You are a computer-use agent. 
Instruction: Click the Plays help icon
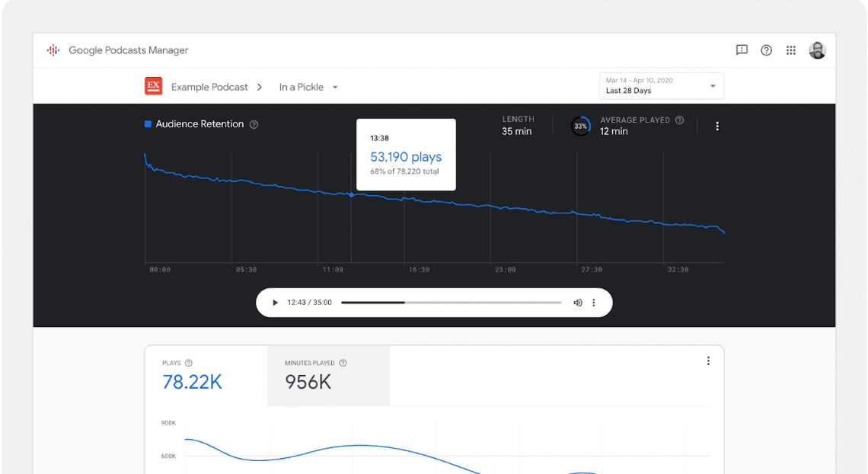tap(189, 363)
